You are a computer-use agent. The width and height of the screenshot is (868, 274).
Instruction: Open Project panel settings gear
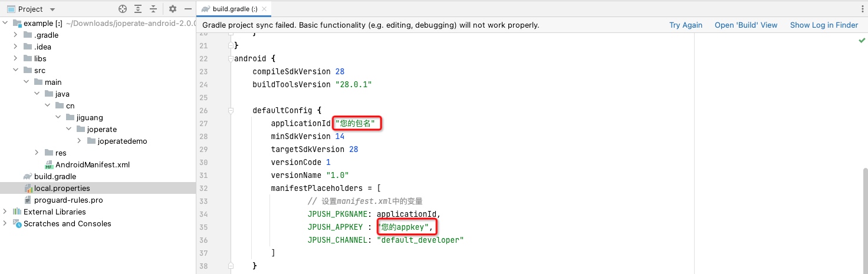(x=173, y=9)
